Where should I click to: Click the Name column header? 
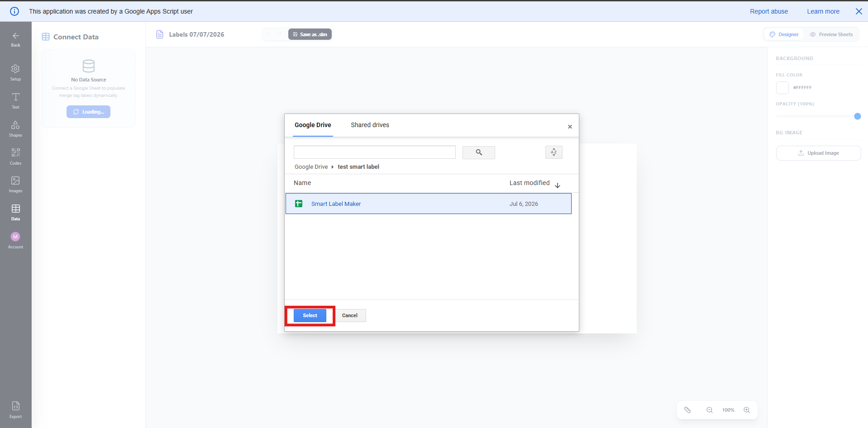click(x=302, y=183)
